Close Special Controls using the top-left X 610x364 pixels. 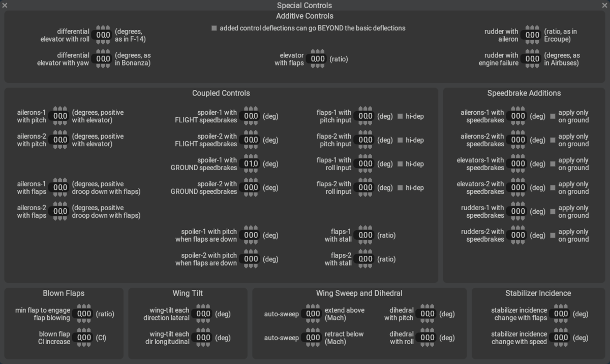(x=5, y=5)
